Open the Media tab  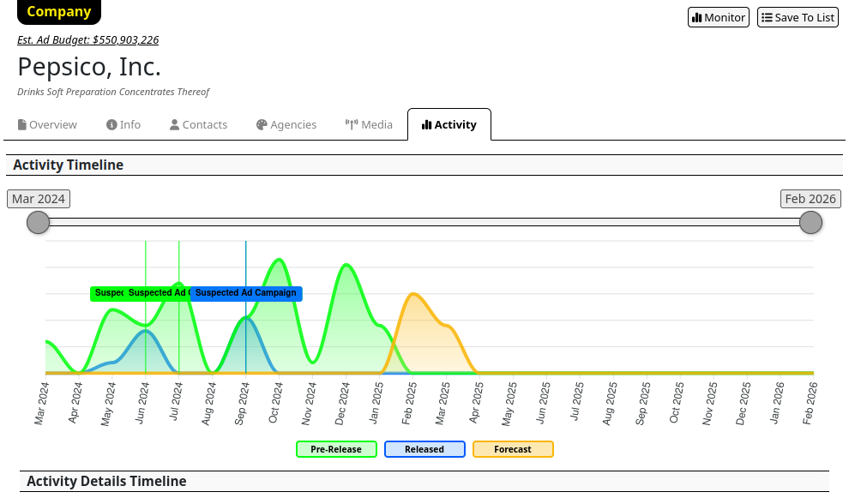coord(369,124)
